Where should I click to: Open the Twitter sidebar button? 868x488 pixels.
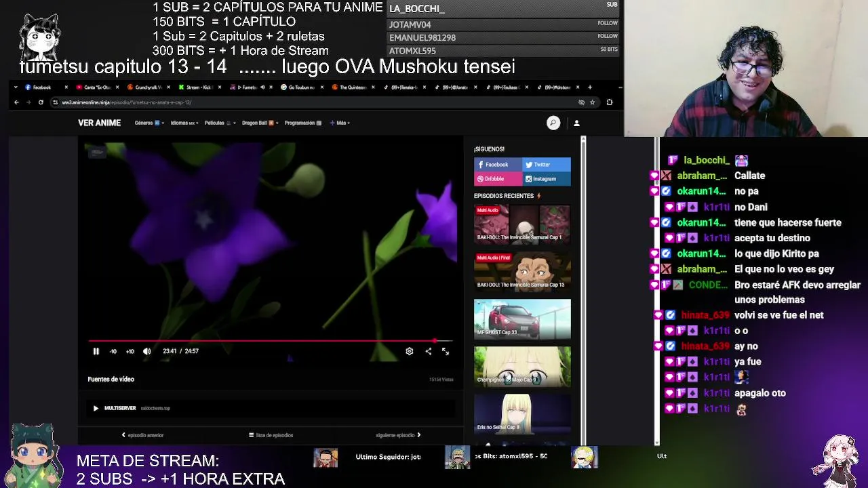(x=547, y=165)
